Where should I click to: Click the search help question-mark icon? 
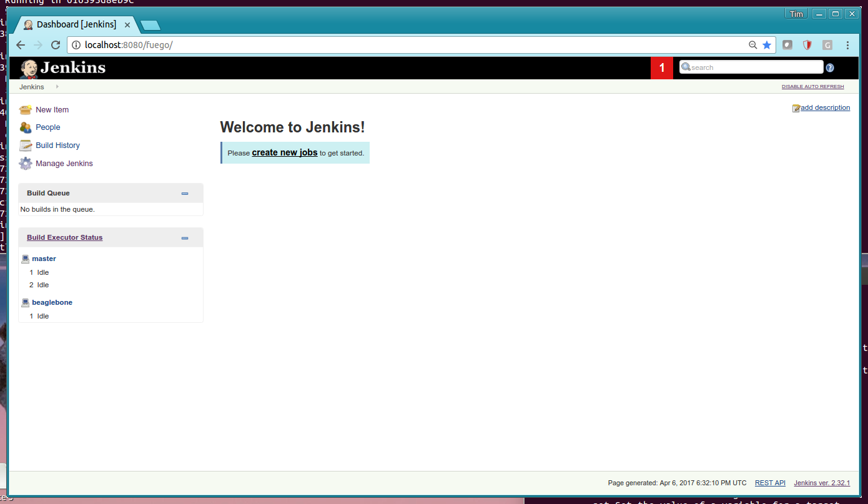click(x=830, y=68)
